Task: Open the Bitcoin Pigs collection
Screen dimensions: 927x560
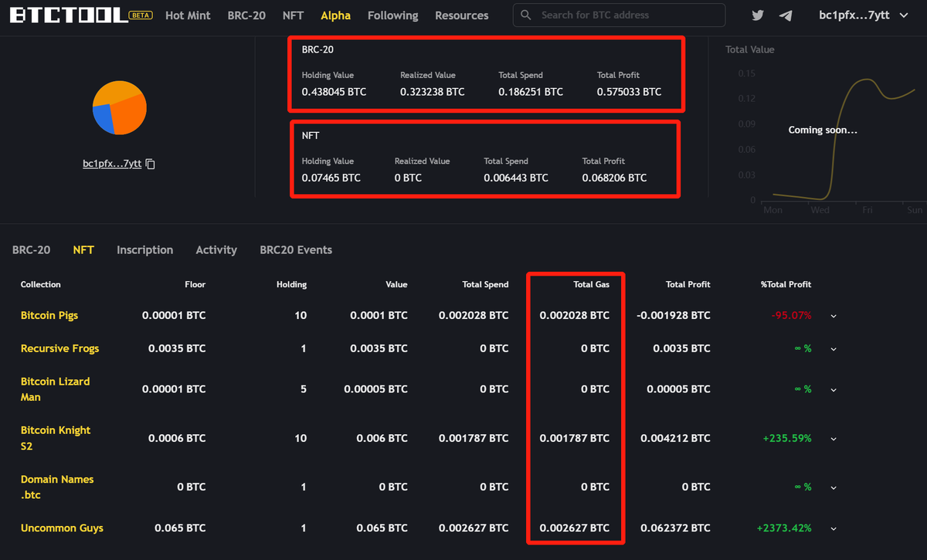Action: coord(49,315)
